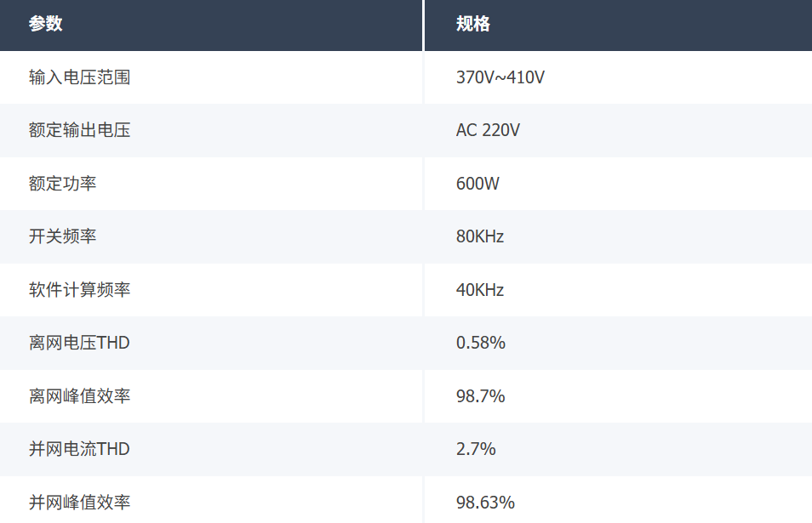Screen dimensions: 812x523
Task: Click the 0.58% value cell
Action: 481,343
